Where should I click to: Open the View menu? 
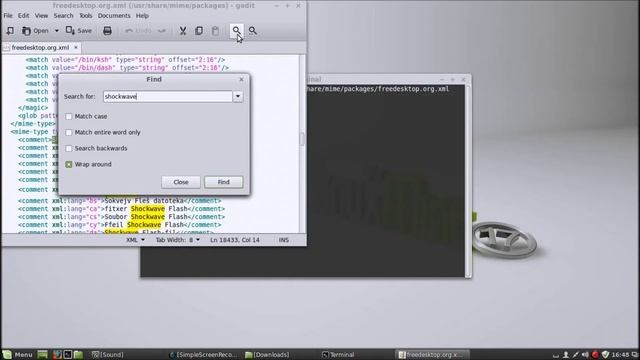click(x=41, y=16)
